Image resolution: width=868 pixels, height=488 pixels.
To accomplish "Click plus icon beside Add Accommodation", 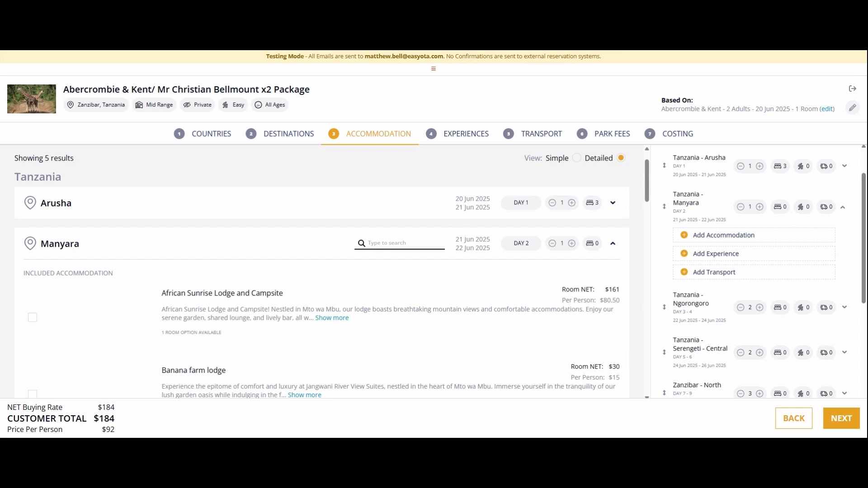I will pyautogui.click(x=684, y=235).
